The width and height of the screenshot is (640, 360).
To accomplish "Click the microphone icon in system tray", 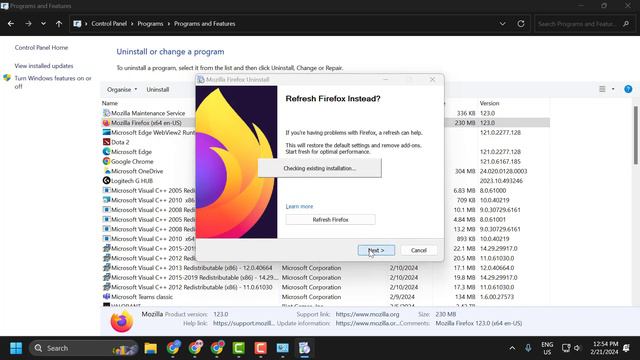I will [528, 348].
